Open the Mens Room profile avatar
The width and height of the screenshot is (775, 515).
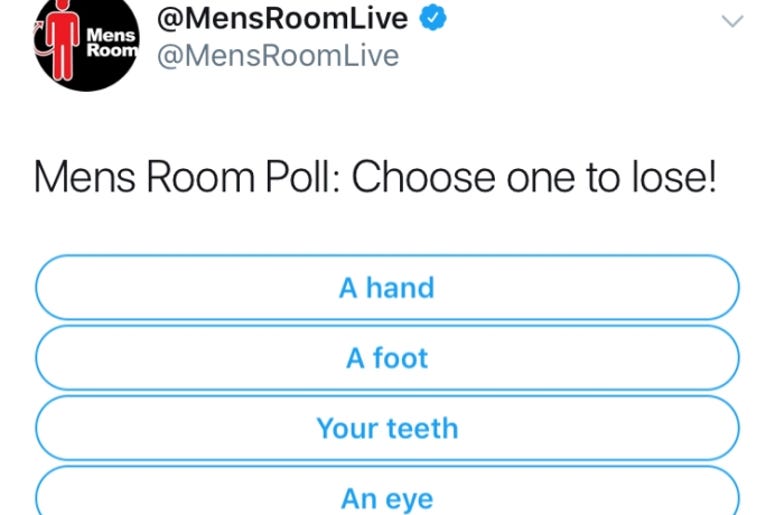coord(87,43)
